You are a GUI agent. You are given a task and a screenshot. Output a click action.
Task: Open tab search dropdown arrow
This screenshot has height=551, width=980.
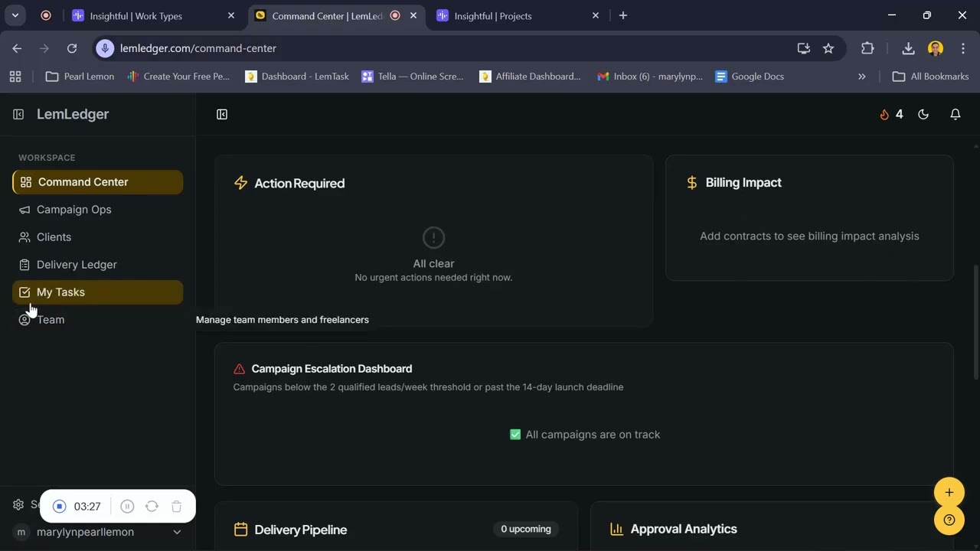point(15,15)
